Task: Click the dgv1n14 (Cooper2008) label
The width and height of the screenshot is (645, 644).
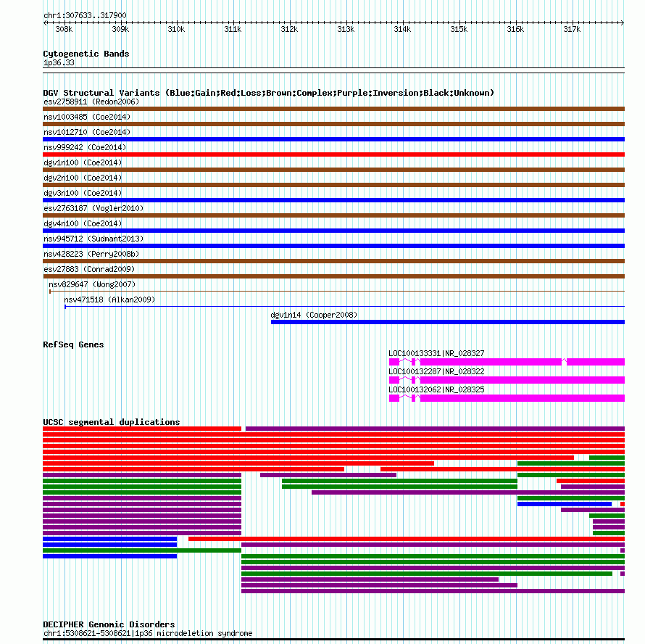Action: click(x=314, y=315)
